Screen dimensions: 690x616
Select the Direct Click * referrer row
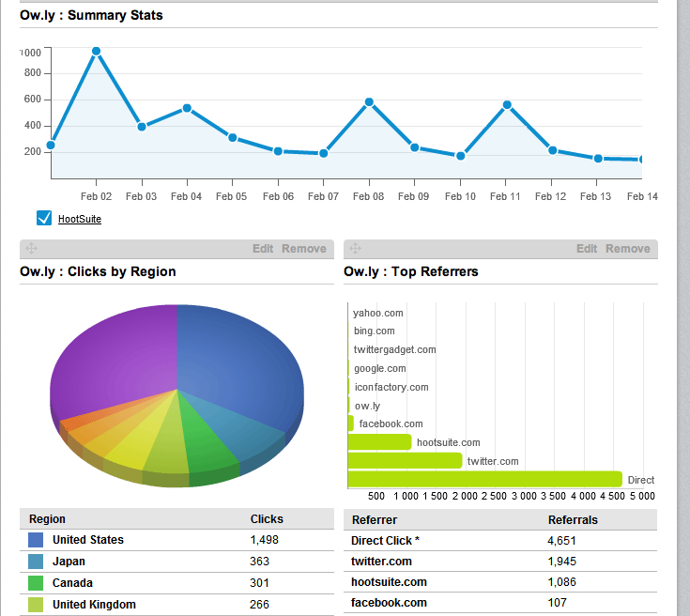500,541
